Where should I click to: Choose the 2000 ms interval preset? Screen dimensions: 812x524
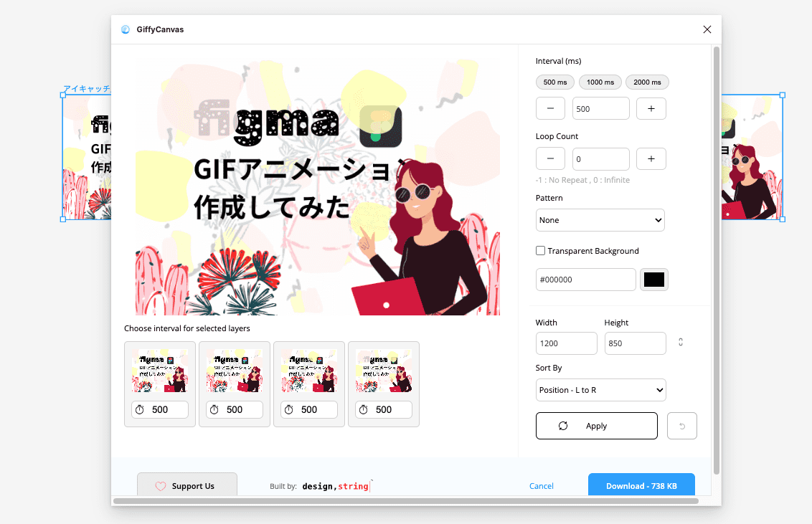click(x=647, y=82)
